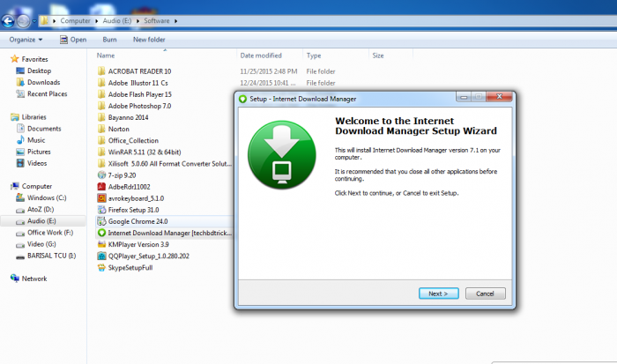
Task: Select the ACROBAT READER 10 folder icon
Action: click(x=101, y=71)
